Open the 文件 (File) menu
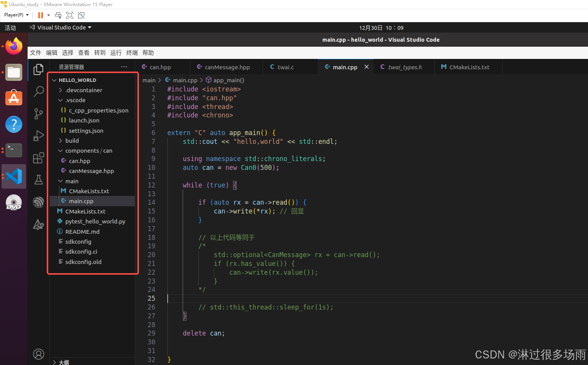This screenshot has width=588, height=365. pyautogui.click(x=36, y=53)
